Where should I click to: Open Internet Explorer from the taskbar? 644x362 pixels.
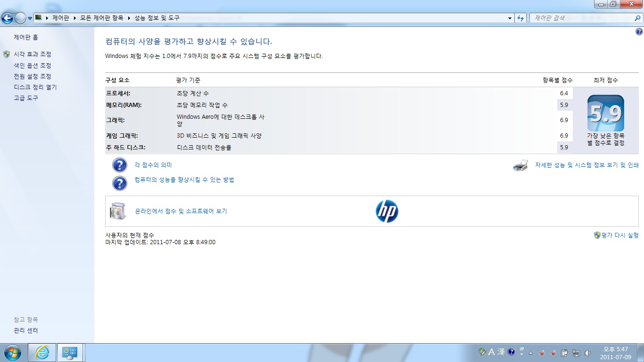click(42, 353)
